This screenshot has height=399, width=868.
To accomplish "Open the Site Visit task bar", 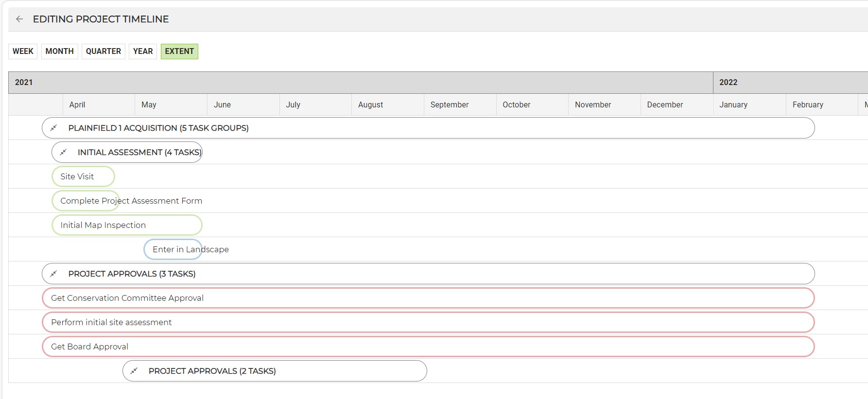I will pyautogui.click(x=83, y=176).
